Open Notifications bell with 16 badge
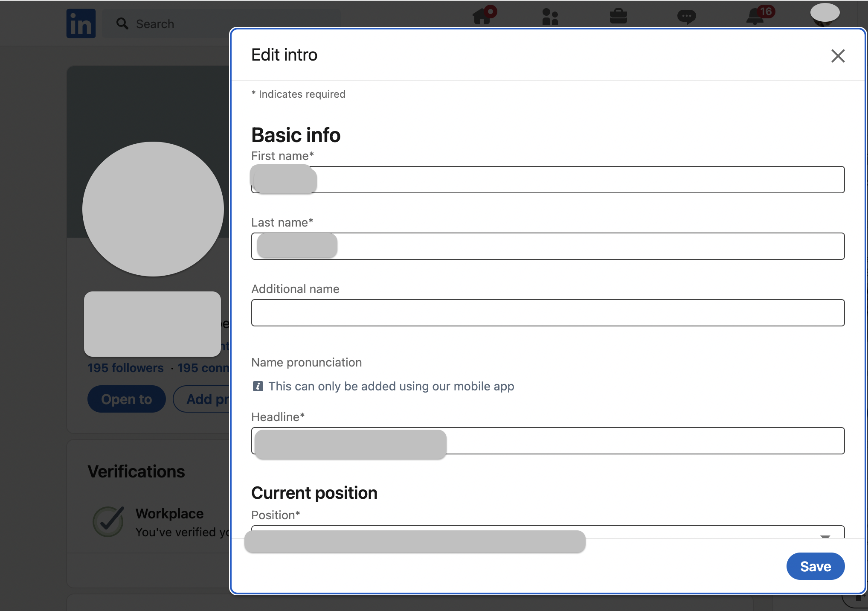Viewport: 868px width, 611px height. (755, 17)
